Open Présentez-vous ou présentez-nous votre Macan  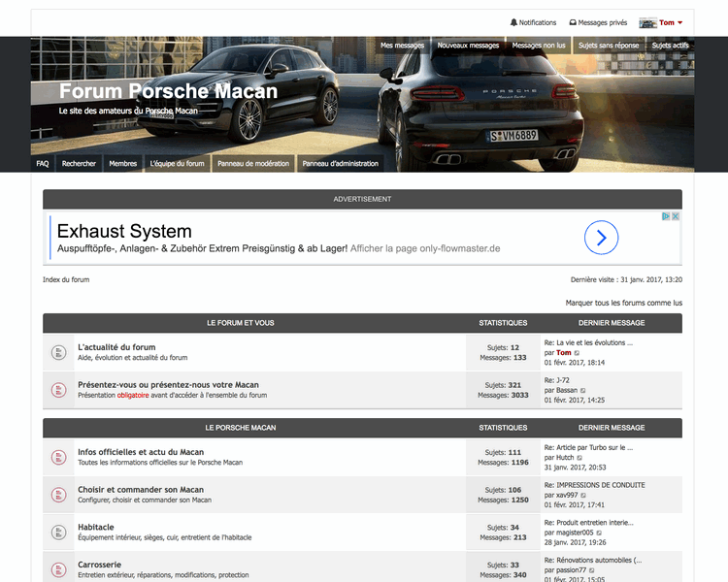pyautogui.click(x=168, y=385)
